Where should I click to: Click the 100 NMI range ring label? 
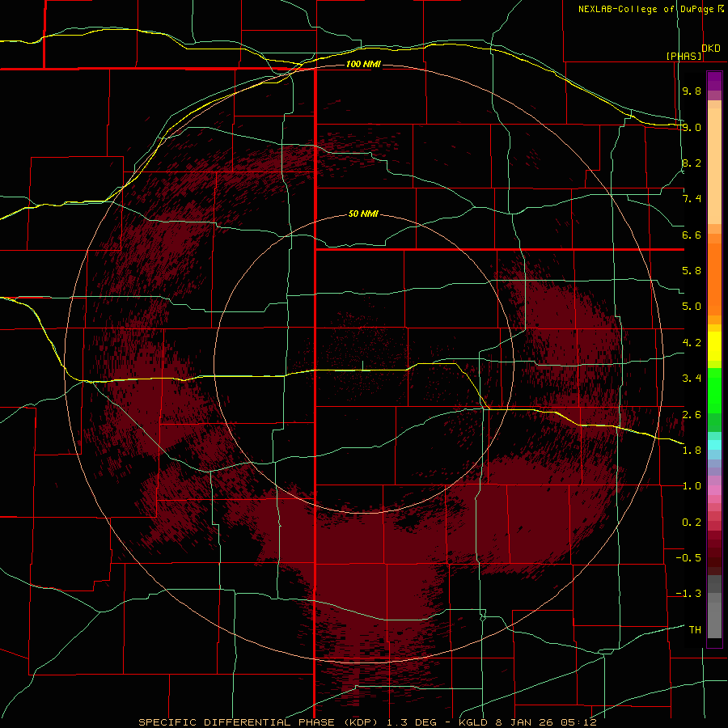coord(363,64)
